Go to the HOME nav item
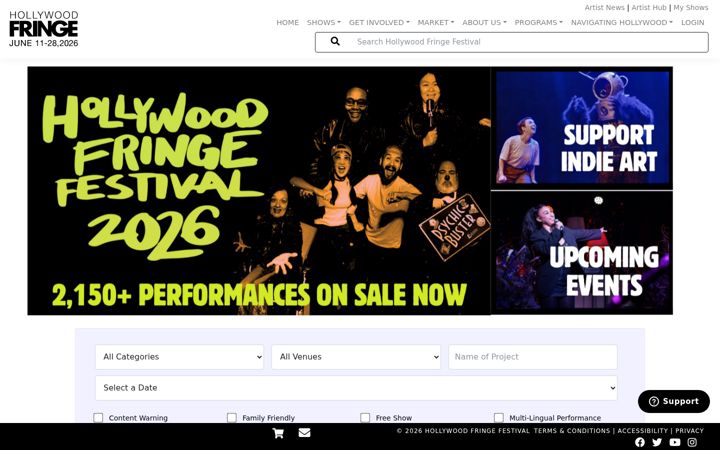This screenshot has height=450, width=720. point(287,22)
